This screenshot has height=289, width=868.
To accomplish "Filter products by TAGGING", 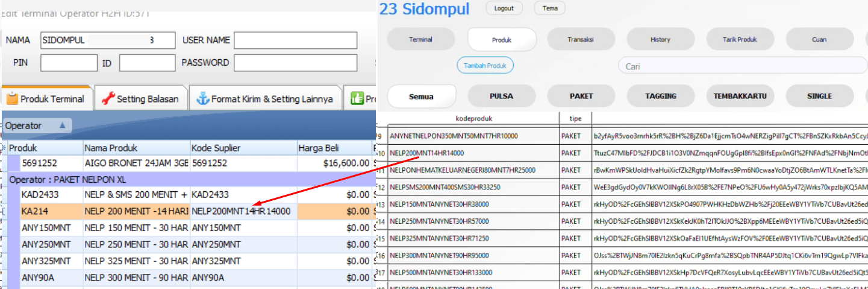I will tap(660, 96).
